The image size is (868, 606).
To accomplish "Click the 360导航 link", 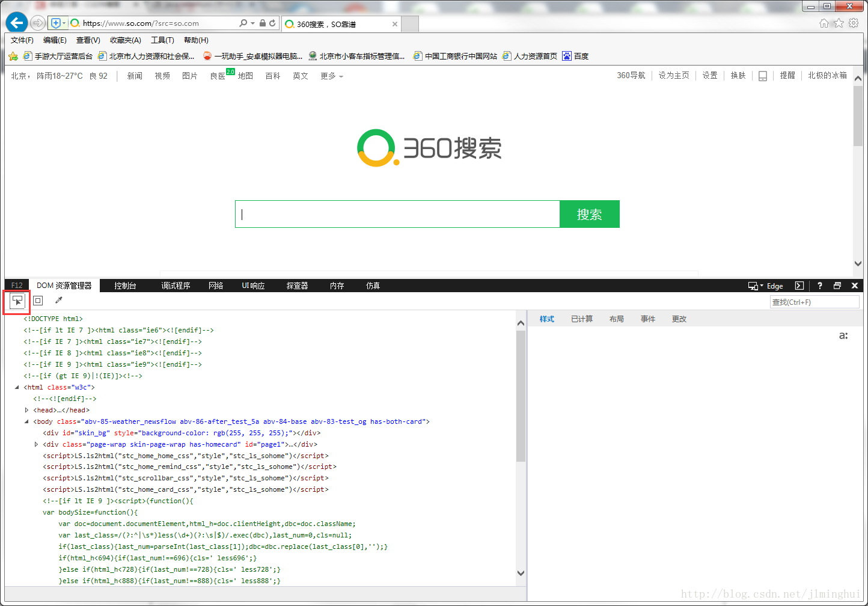I will coord(631,76).
